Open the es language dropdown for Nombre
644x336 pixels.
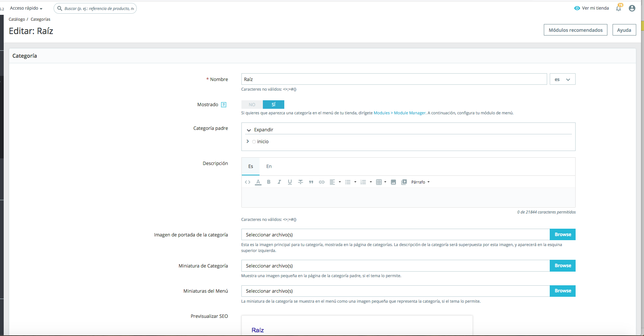[563, 79]
